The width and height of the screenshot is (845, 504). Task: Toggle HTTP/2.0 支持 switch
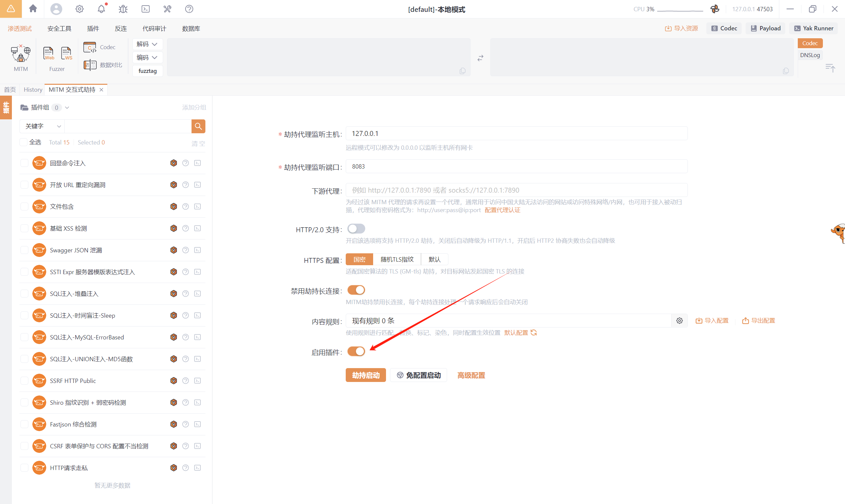click(356, 229)
